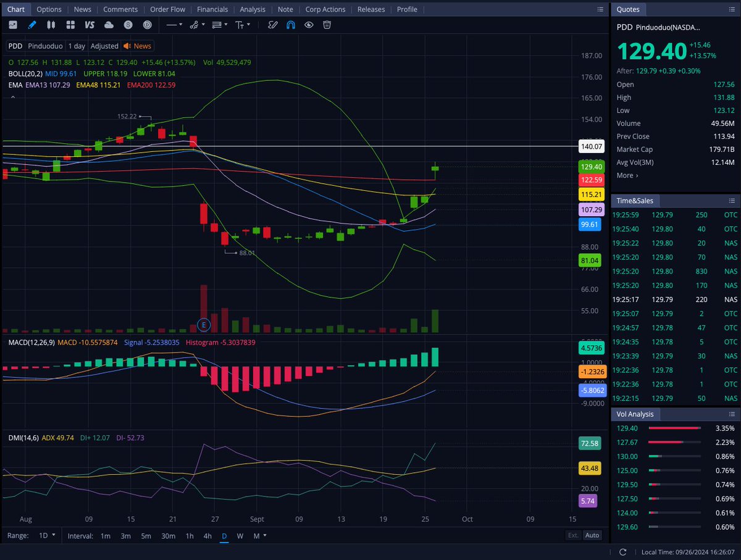Switch to the News tab
741x560 pixels.
tap(82, 9)
